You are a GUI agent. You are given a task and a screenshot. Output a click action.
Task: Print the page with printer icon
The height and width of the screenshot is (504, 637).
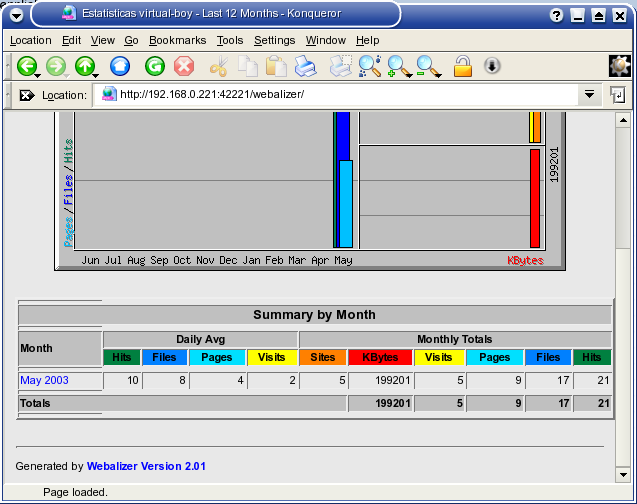tap(306, 66)
